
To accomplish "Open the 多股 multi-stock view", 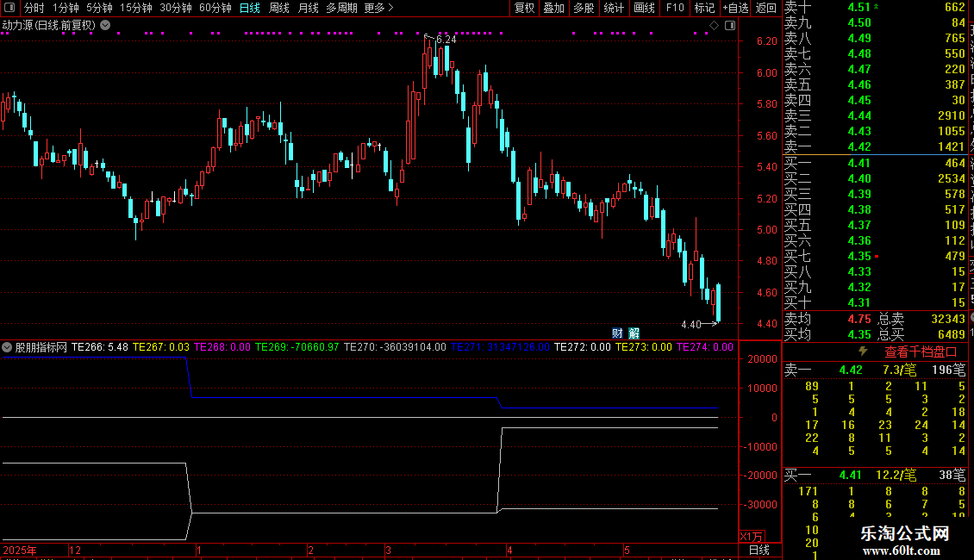I will [584, 8].
